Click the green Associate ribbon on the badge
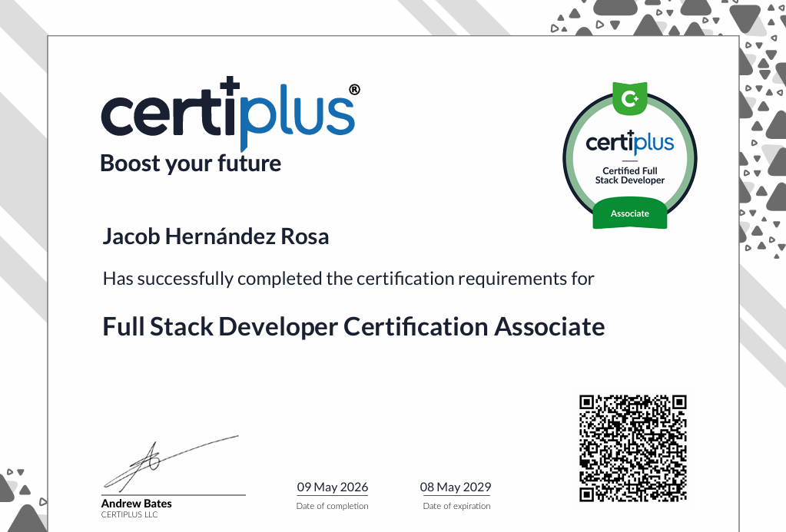Screen dimensions: 786x532 pos(630,213)
